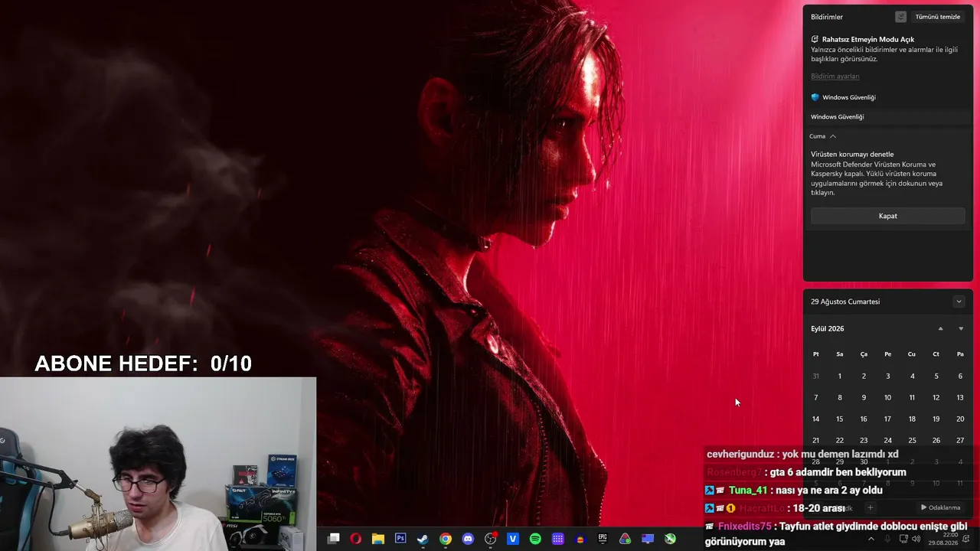The height and width of the screenshot is (551, 980).
Task: Show hidden system tray icons
Action: (x=871, y=539)
